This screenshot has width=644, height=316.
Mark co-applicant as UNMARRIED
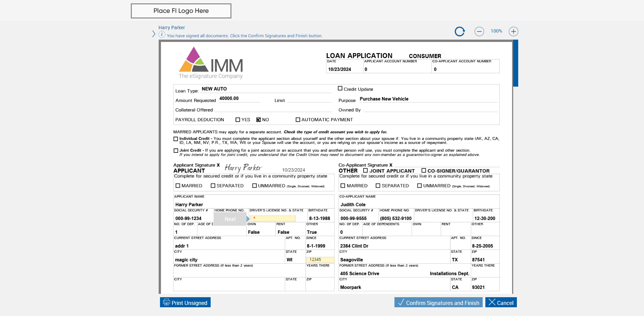coord(420,186)
